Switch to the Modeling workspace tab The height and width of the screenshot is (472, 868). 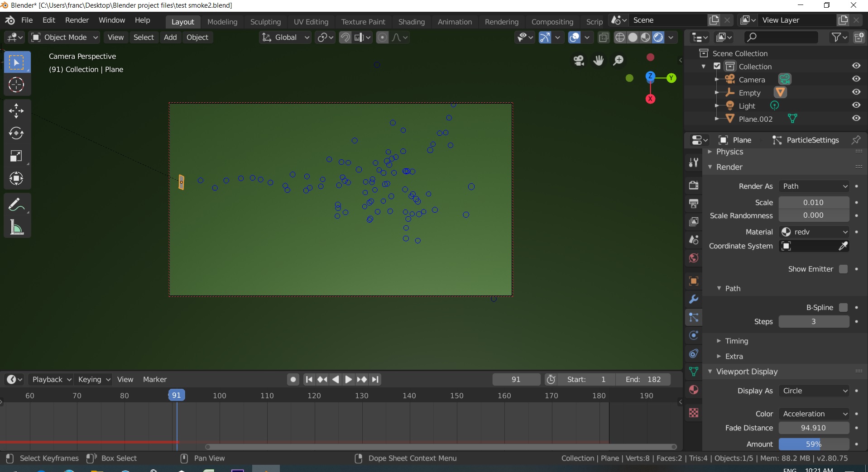click(222, 22)
